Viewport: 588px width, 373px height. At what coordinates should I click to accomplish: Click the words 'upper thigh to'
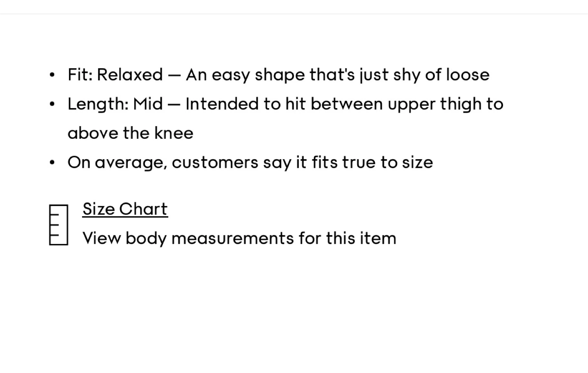pos(445,104)
